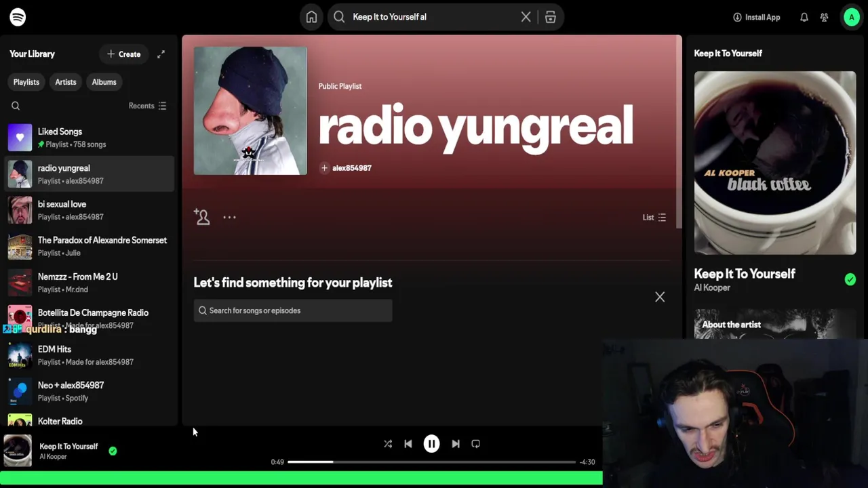Open the Friend Activity icon
The image size is (868, 488).
(x=824, y=17)
